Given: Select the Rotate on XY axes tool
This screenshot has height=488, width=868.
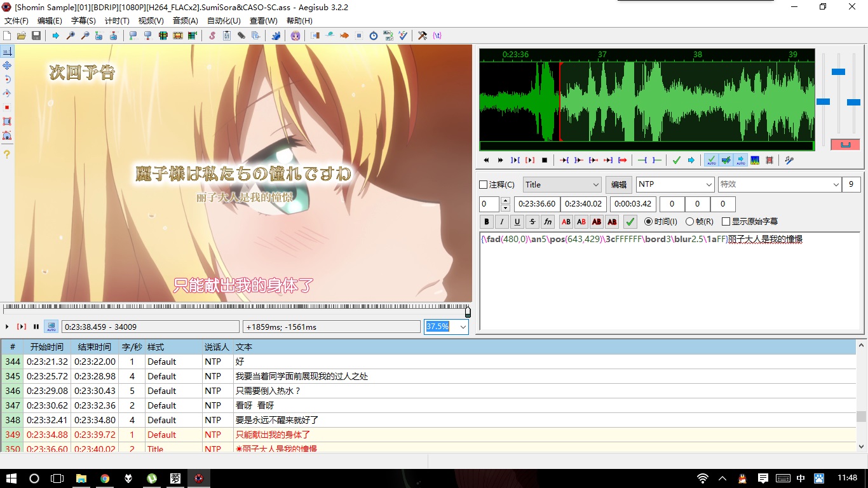Looking at the screenshot, I should pyautogui.click(x=7, y=93).
